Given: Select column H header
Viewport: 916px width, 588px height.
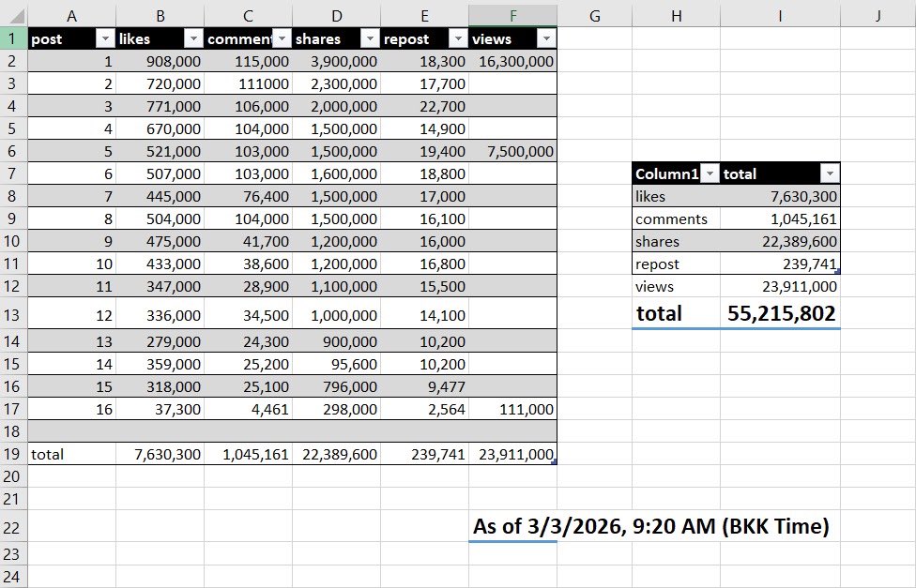Looking at the screenshot, I should click(676, 16).
